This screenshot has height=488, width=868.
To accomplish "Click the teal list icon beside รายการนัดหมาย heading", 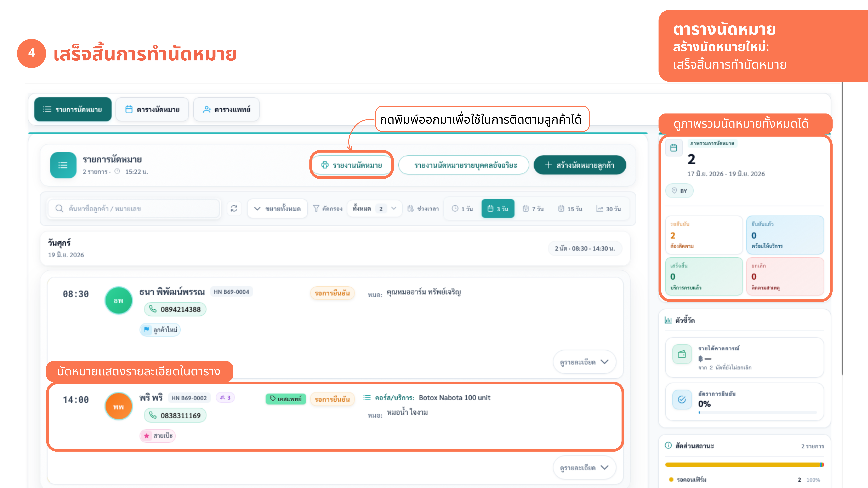I will (63, 165).
